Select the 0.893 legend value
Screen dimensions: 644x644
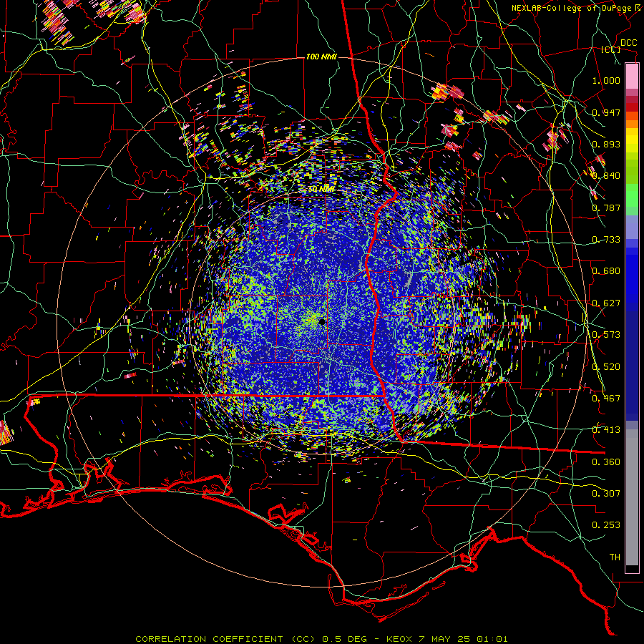606,144
